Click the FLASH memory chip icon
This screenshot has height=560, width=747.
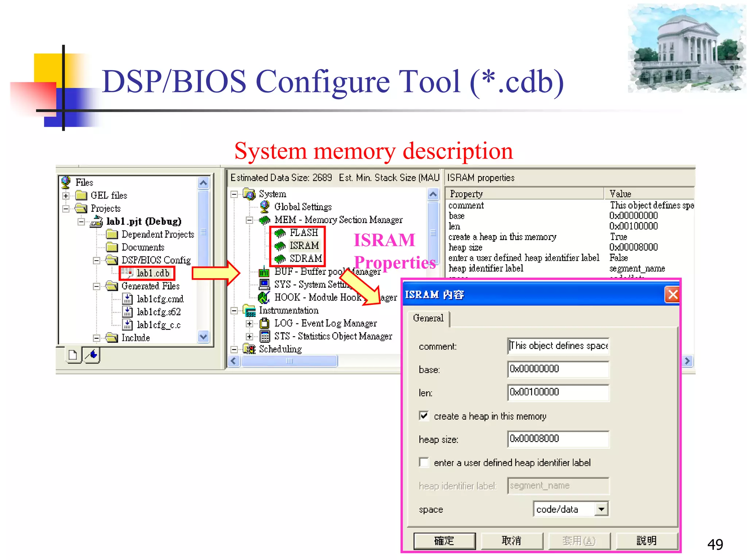pyautogui.click(x=280, y=233)
